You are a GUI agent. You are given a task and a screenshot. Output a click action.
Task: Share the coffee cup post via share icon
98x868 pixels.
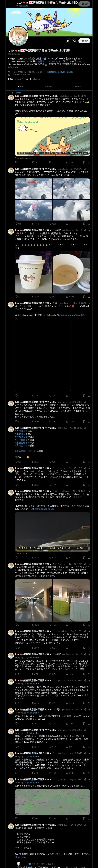(89, 297)
